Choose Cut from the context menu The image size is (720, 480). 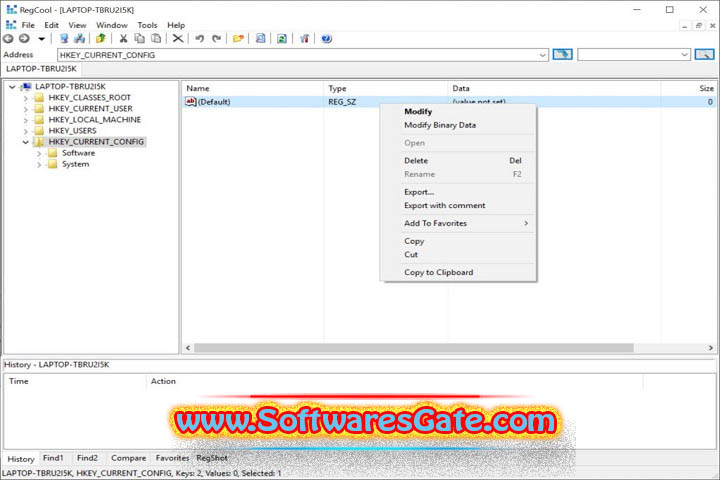[458, 254]
